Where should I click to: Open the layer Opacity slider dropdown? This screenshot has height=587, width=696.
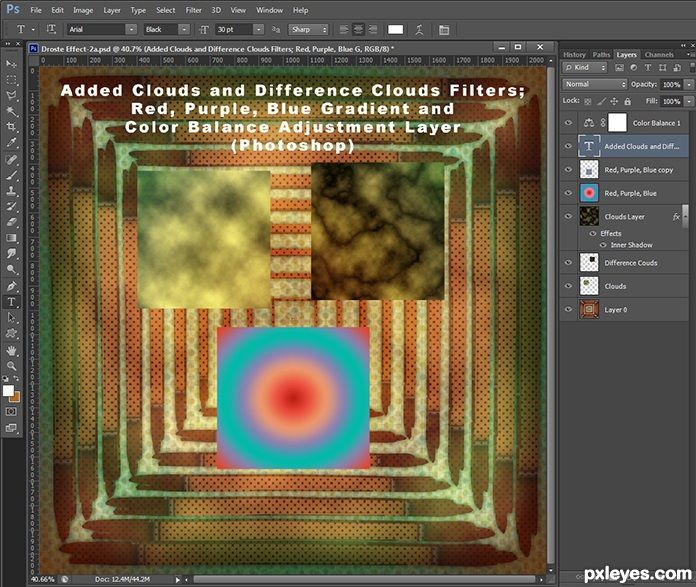tap(689, 84)
